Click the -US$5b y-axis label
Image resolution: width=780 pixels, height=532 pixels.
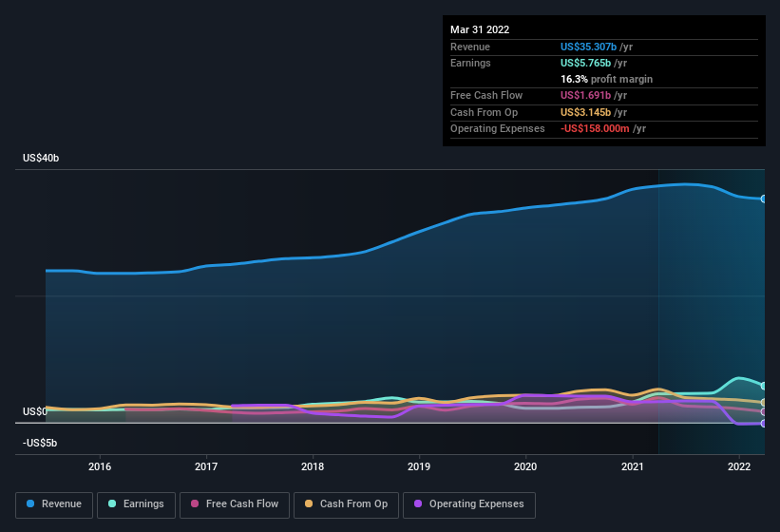click(40, 443)
